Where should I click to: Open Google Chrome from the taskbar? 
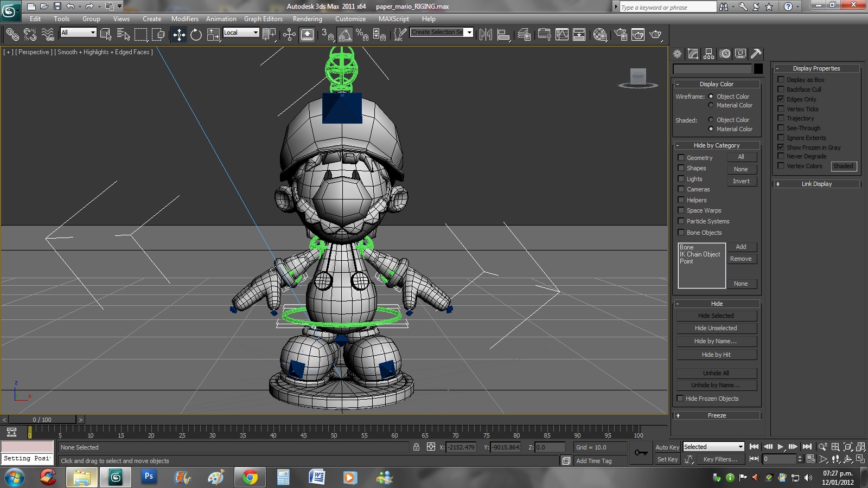(x=250, y=477)
